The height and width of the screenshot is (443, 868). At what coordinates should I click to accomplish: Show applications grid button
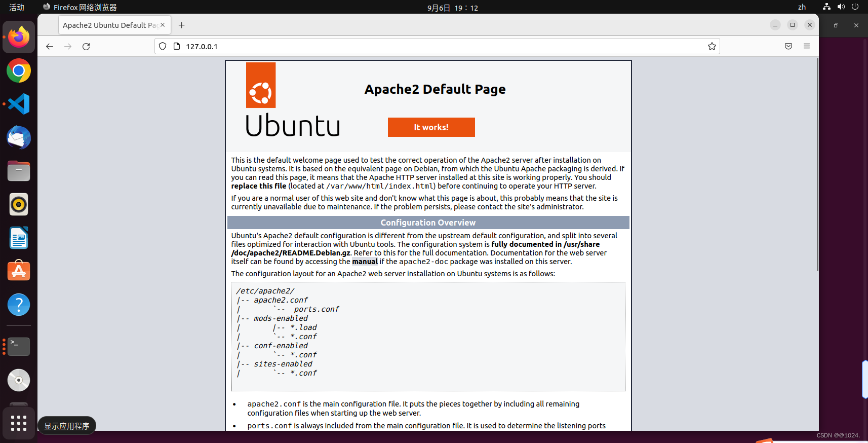click(19, 423)
